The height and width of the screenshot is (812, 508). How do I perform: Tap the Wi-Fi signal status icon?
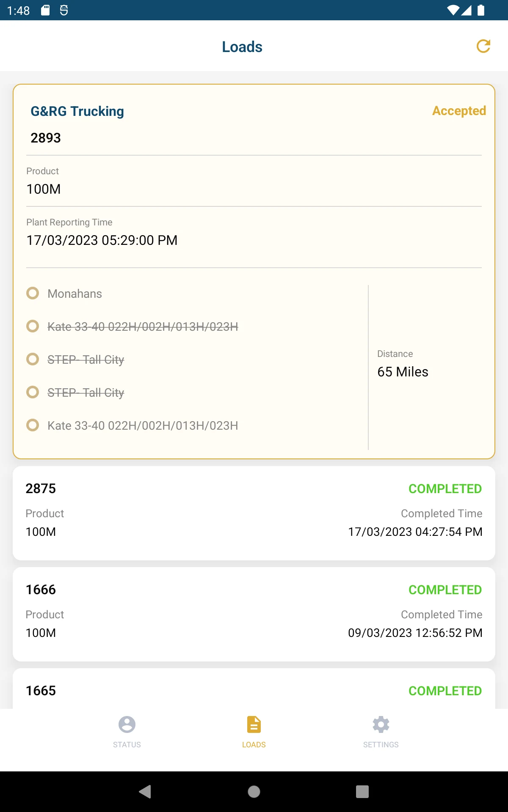click(x=453, y=10)
